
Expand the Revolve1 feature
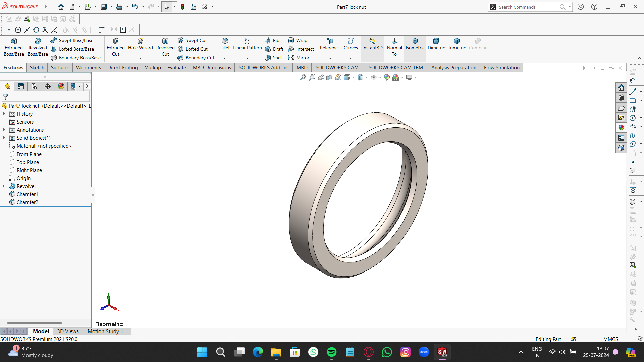point(4,186)
